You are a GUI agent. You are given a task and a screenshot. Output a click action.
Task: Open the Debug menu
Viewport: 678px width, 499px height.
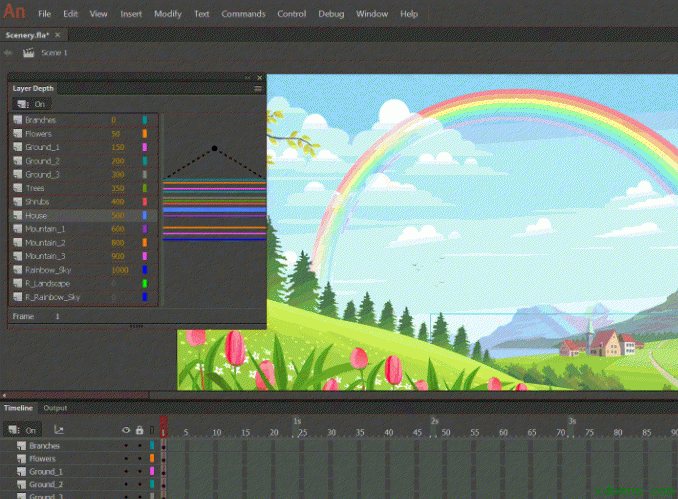click(x=331, y=14)
